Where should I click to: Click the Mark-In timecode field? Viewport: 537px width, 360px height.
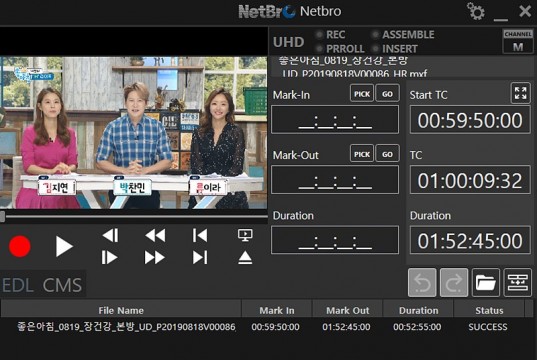pos(335,120)
